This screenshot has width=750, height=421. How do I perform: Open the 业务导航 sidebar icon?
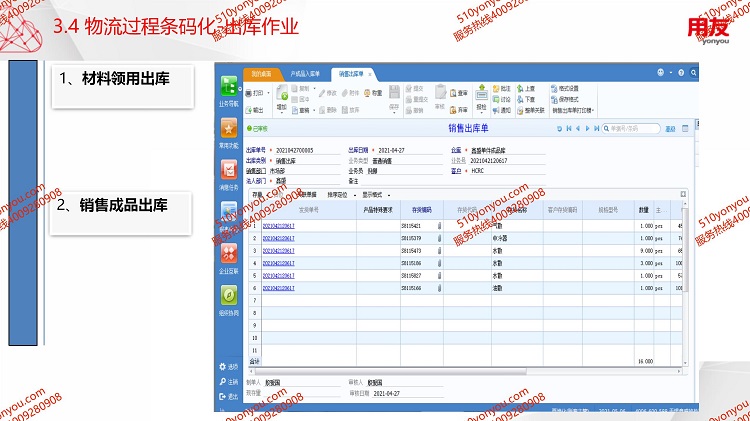pos(229,88)
